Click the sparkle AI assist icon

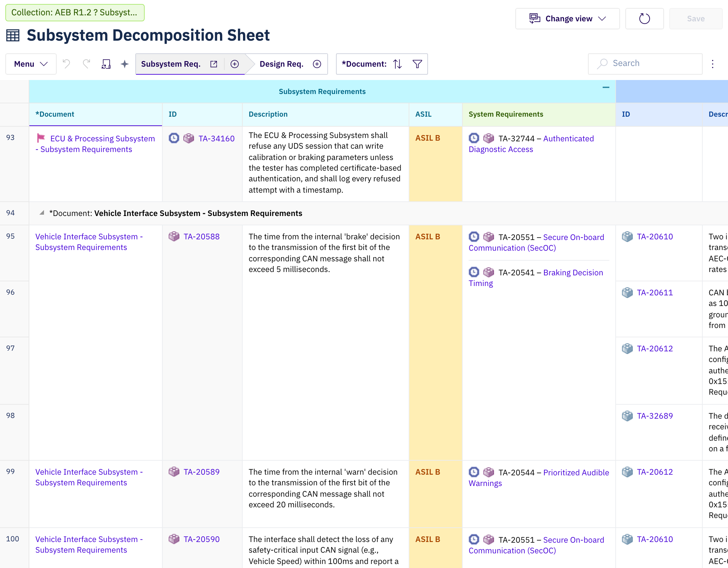pyautogui.click(x=125, y=64)
